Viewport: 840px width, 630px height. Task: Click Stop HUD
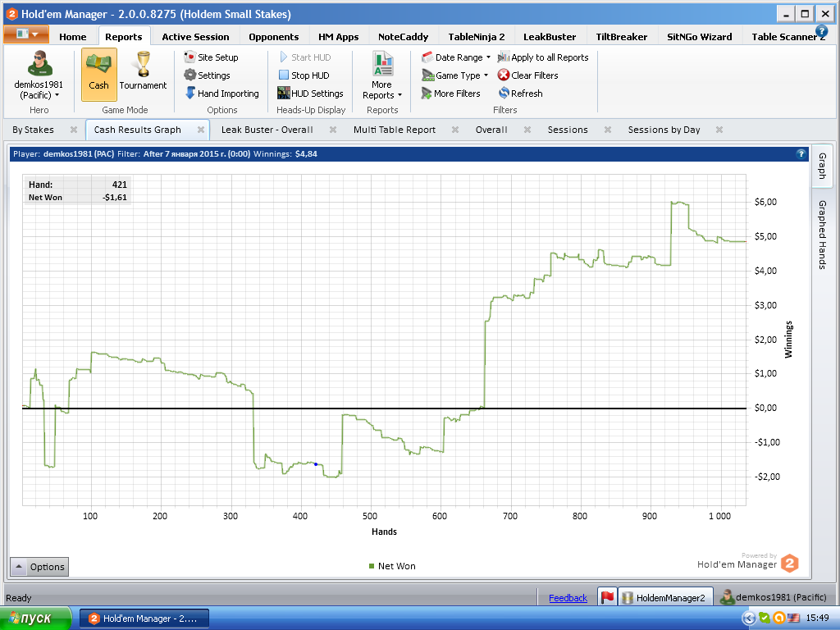(x=304, y=75)
